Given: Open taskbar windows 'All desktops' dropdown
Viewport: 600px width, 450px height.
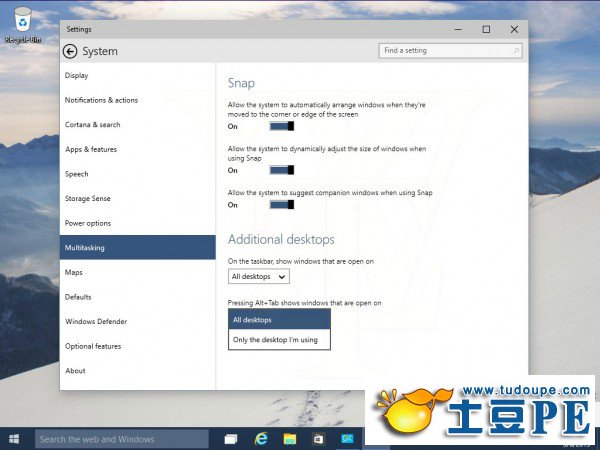Looking at the screenshot, I should [259, 276].
